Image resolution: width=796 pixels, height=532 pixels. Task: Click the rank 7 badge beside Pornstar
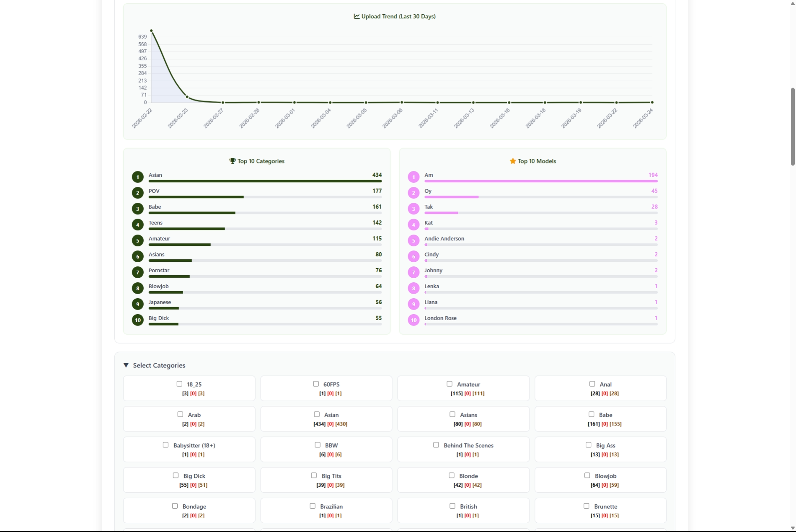[137, 272]
